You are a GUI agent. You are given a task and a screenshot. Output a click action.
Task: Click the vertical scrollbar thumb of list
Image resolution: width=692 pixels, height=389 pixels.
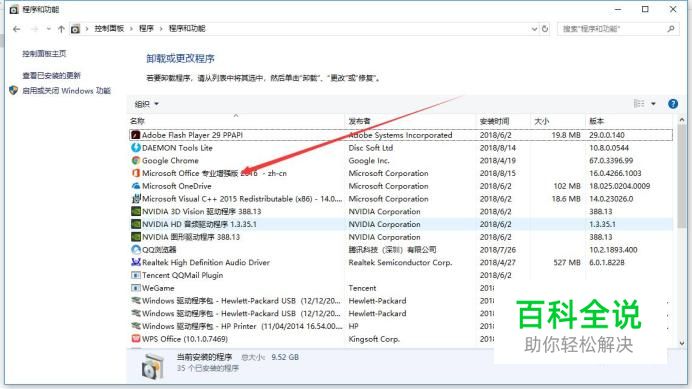click(681, 177)
